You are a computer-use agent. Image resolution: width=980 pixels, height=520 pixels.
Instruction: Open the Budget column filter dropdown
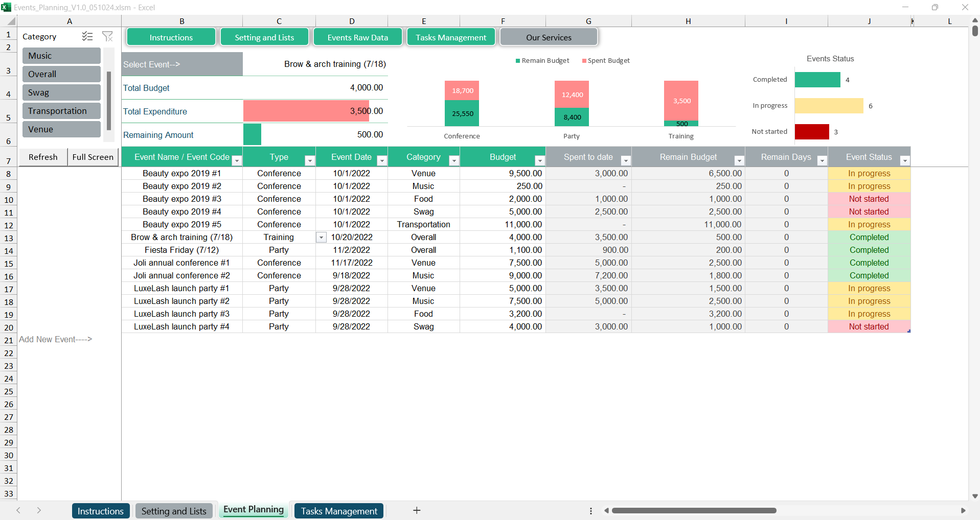coord(539,160)
